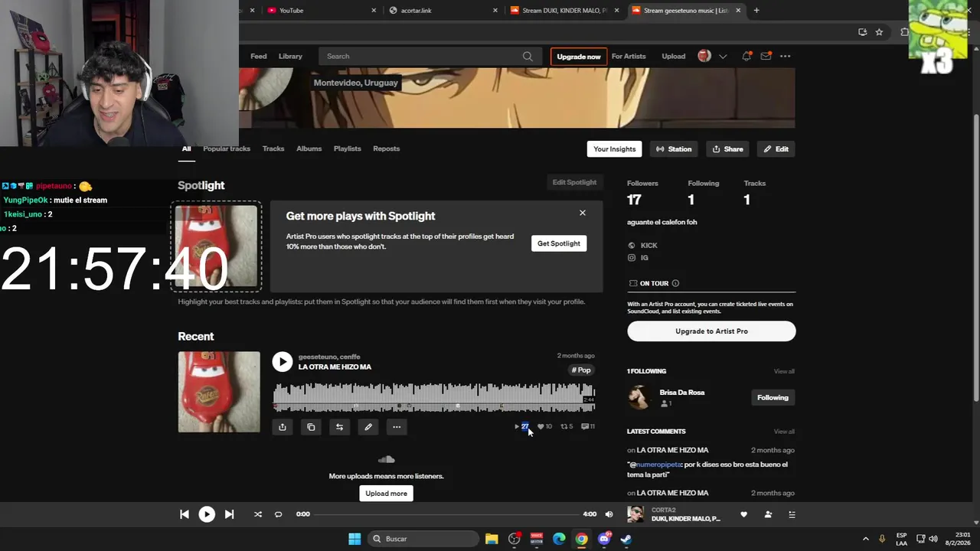Skip to previous track in player
Viewport: 980px width, 551px height.
(x=185, y=514)
